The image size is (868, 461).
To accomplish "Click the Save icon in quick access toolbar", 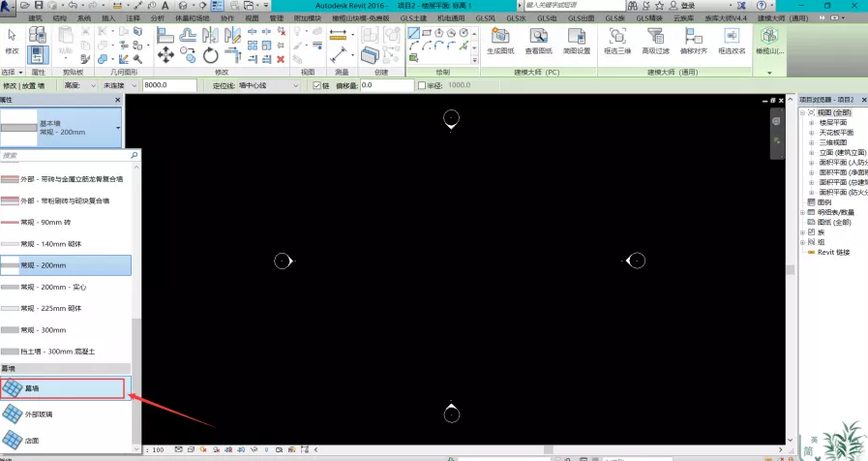I will 39,6.
